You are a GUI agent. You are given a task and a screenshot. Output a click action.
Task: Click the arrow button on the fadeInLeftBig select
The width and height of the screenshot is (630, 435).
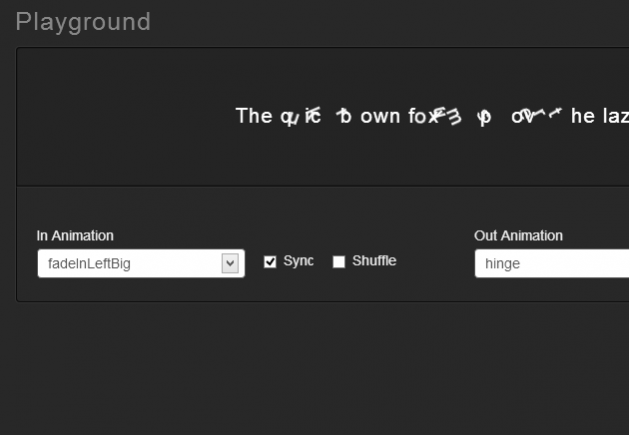click(x=230, y=264)
